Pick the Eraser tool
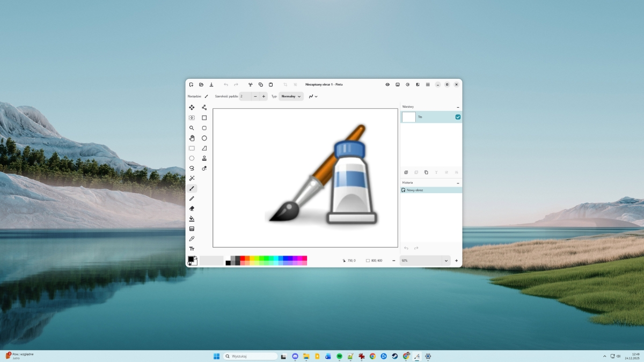Viewport: 644px width, 362px height. pyautogui.click(x=192, y=209)
